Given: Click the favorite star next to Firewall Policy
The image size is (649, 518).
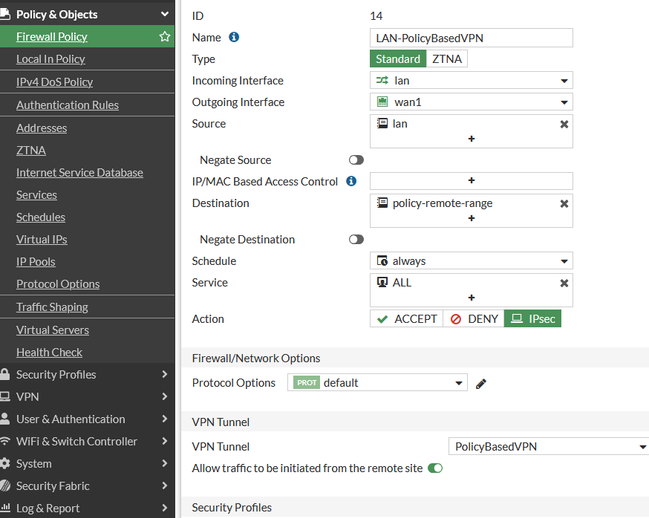Looking at the screenshot, I should click(165, 37).
